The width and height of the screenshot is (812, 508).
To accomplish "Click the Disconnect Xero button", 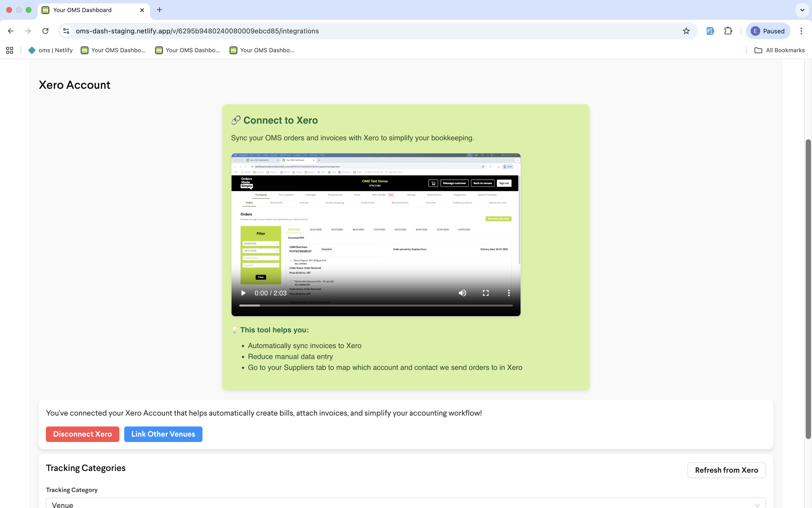I will 83,434.
